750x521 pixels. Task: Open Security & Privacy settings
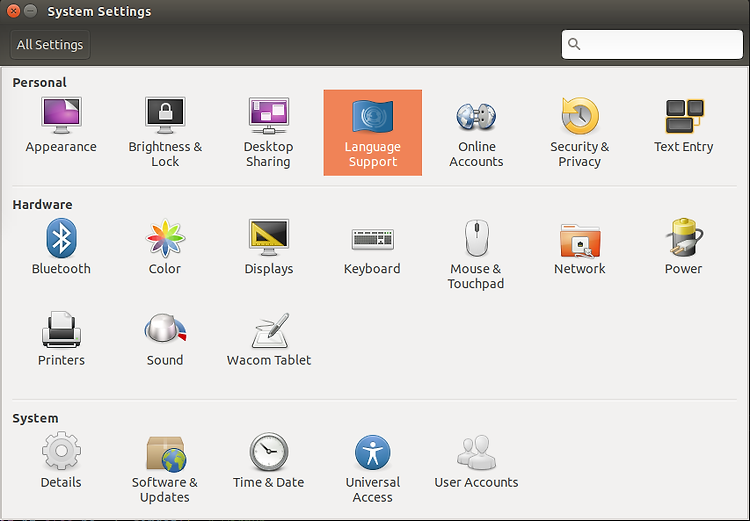pyautogui.click(x=579, y=132)
